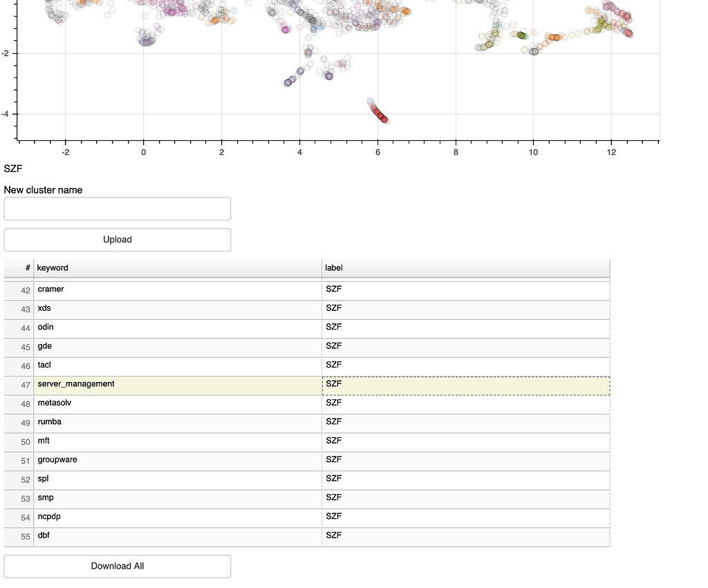
Task: Click the Download All button
Action: tap(117, 566)
